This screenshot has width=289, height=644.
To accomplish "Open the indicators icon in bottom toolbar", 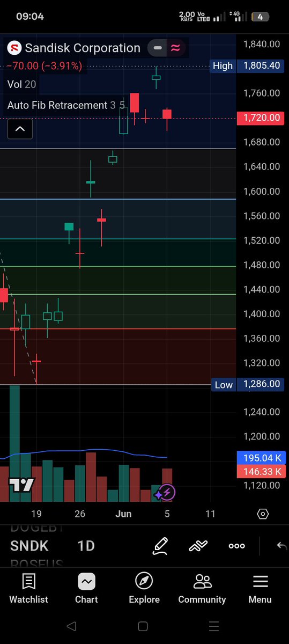I will 198,546.
